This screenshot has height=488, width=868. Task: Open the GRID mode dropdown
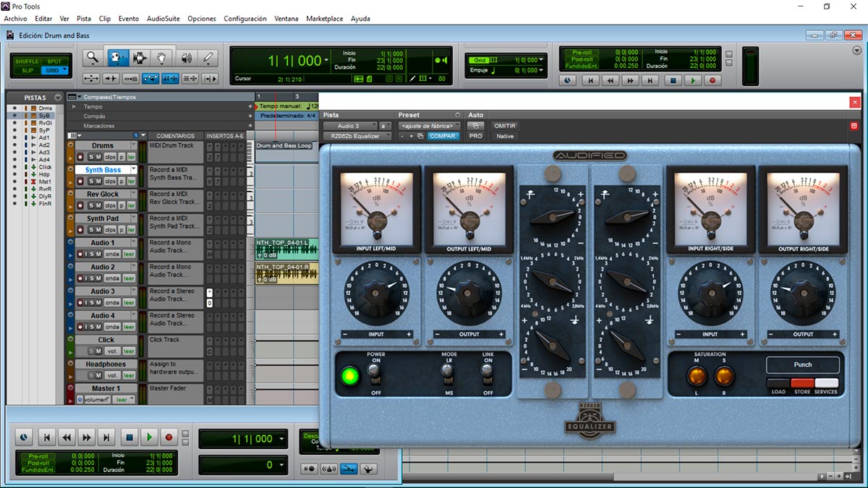65,70
